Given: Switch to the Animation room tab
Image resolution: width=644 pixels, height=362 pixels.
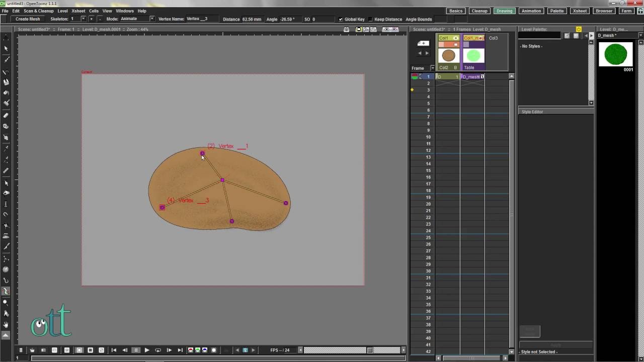Looking at the screenshot, I should [x=531, y=11].
